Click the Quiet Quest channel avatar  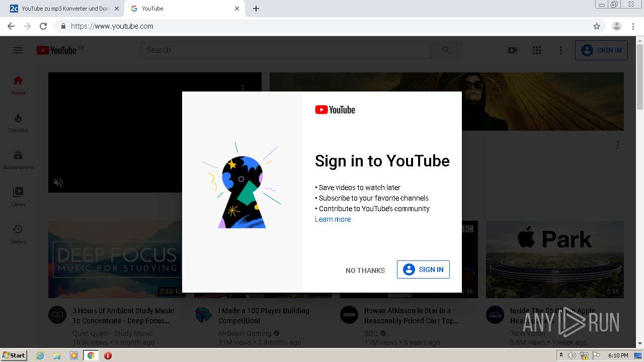57,315
